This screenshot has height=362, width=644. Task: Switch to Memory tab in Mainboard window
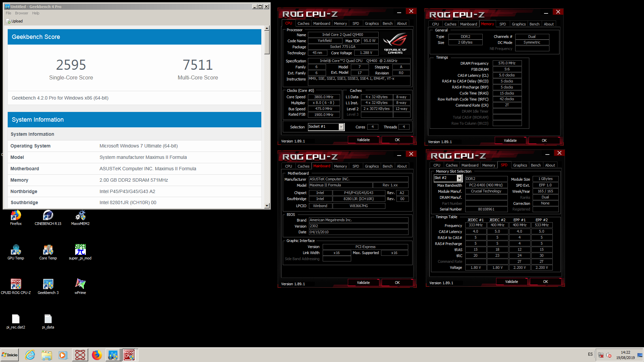click(340, 166)
